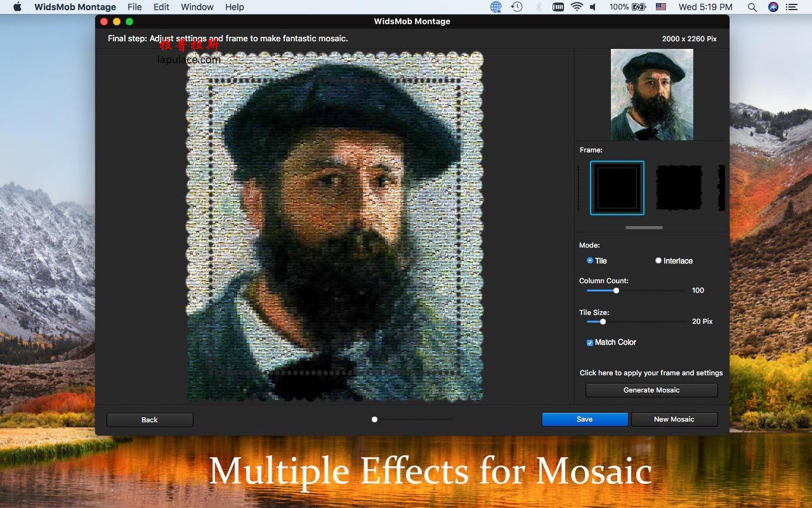The image size is (812, 508).
Task: Open the WidsMob Montage app menu
Action: pyautogui.click(x=75, y=7)
